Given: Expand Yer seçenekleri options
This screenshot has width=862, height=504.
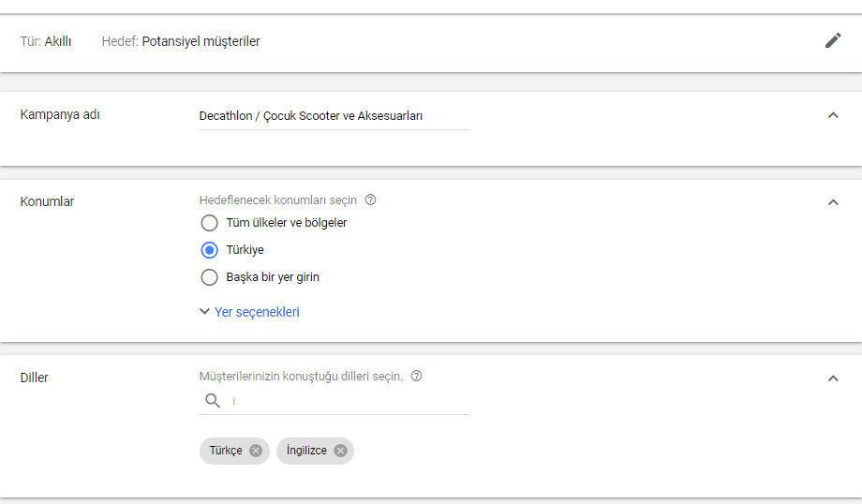Looking at the screenshot, I should (249, 312).
